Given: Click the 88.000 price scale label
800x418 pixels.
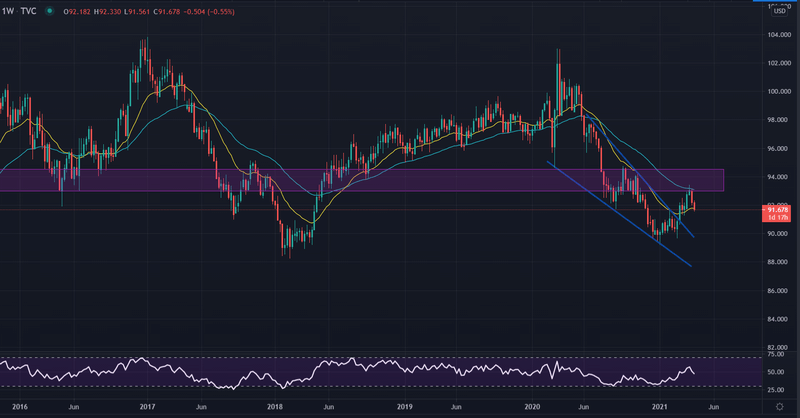Looking at the screenshot, I should tap(778, 262).
